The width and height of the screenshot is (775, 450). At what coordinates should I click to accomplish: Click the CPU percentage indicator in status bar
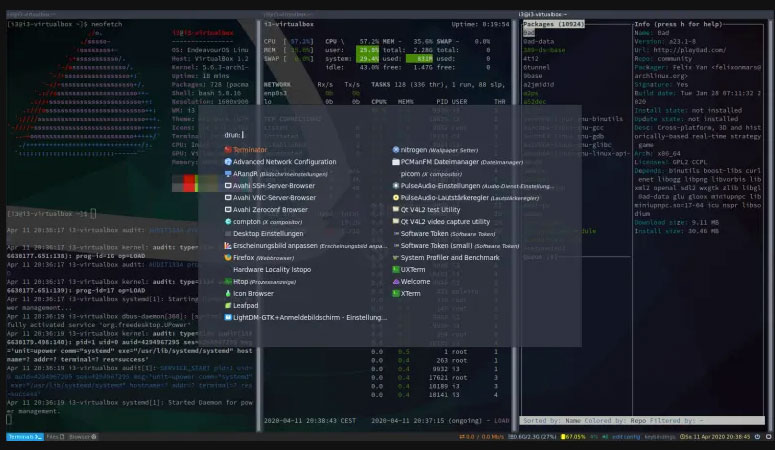(573, 437)
